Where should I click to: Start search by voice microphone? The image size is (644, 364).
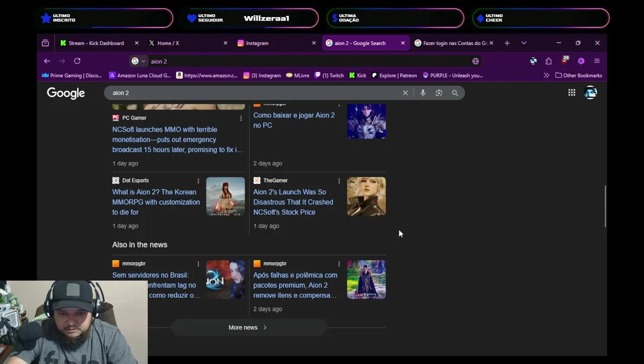(423, 93)
